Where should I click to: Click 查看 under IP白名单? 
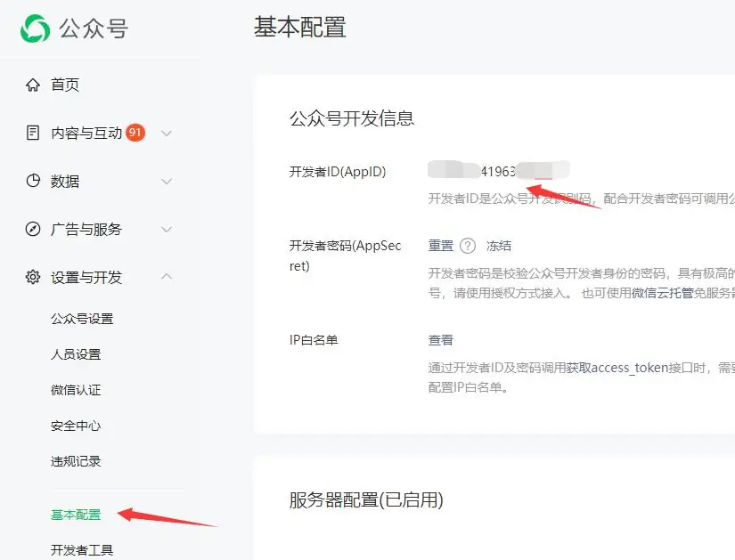(x=439, y=339)
